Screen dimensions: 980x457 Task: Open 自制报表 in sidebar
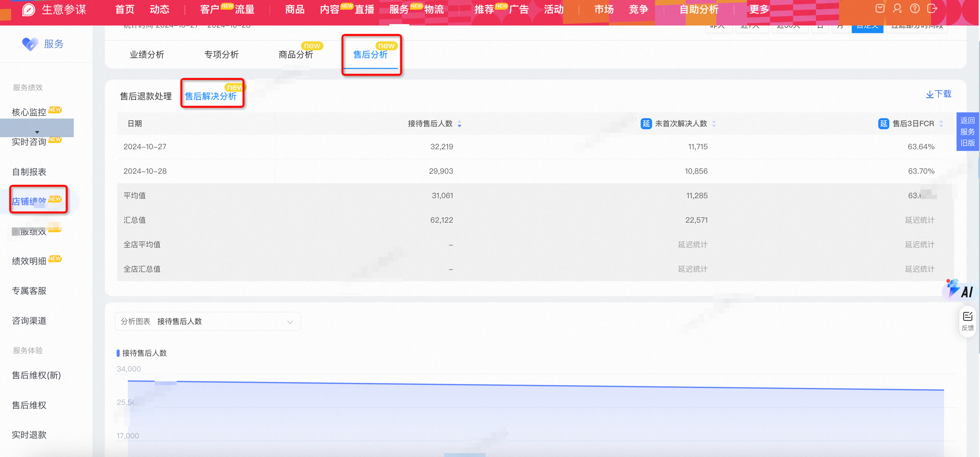point(29,172)
